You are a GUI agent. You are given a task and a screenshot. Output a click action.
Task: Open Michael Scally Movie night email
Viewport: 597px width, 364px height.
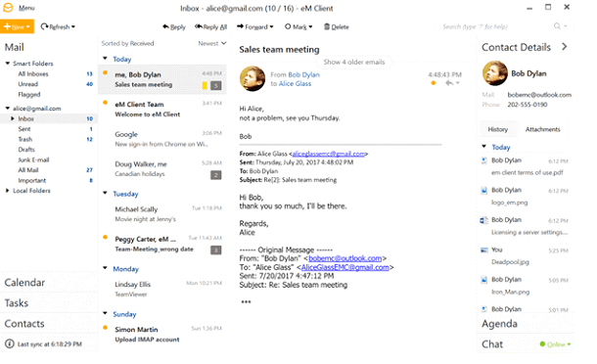point(163,214)
